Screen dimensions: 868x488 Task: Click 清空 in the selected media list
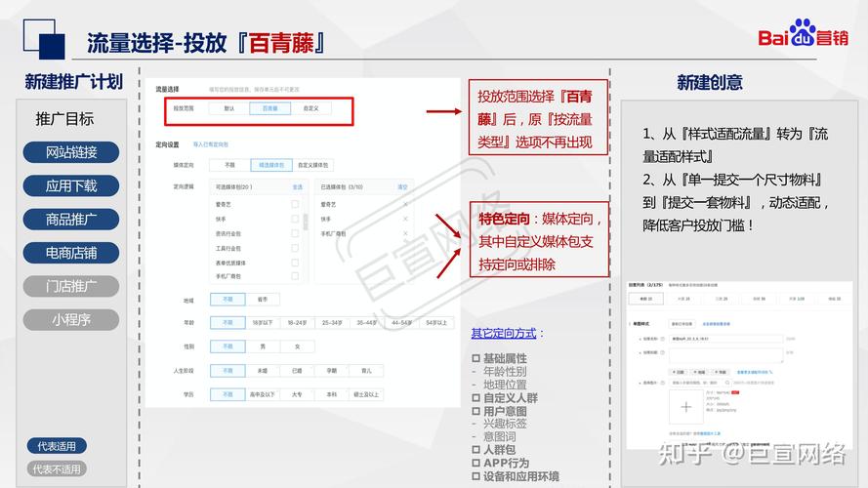[x=402, y=187]
